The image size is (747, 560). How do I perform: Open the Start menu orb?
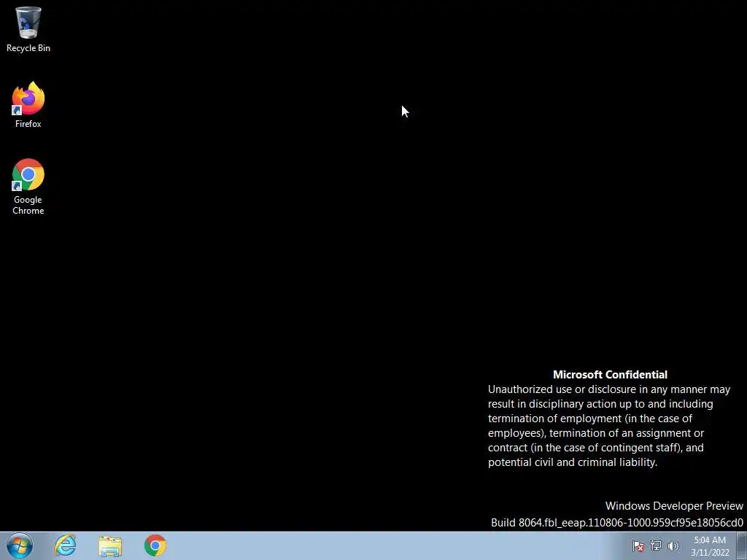20,545
